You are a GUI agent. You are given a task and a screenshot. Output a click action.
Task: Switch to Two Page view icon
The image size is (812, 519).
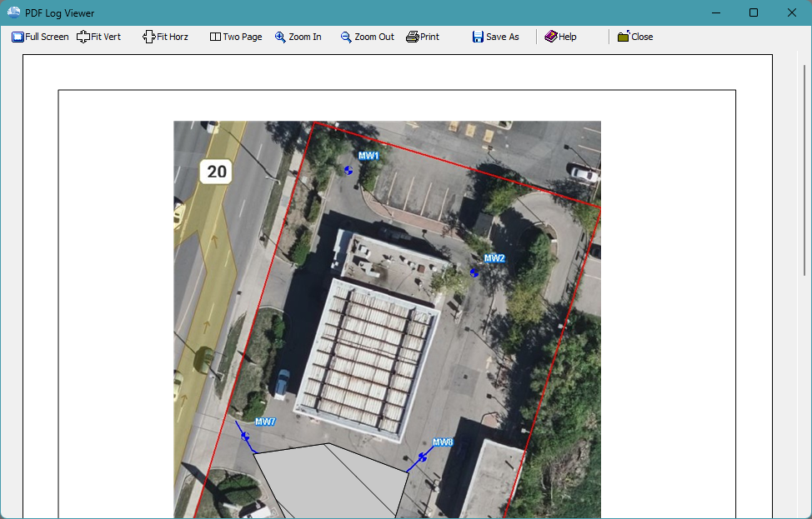(x=215, y=37)
